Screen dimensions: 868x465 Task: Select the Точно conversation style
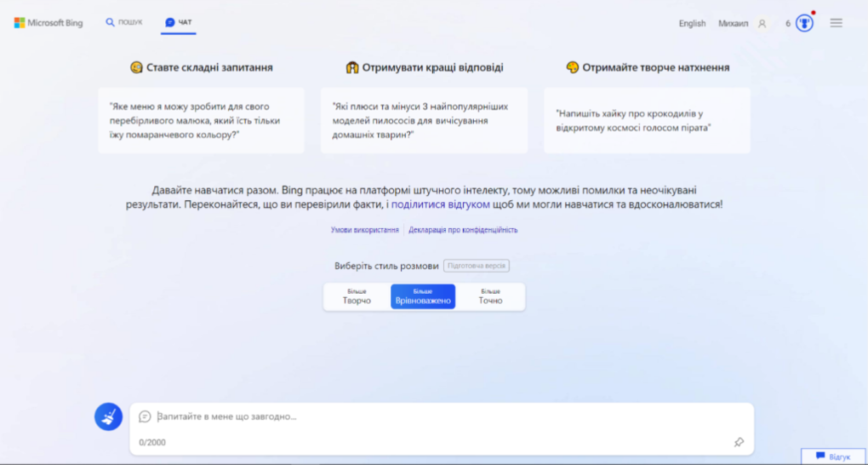click(490, 296)
